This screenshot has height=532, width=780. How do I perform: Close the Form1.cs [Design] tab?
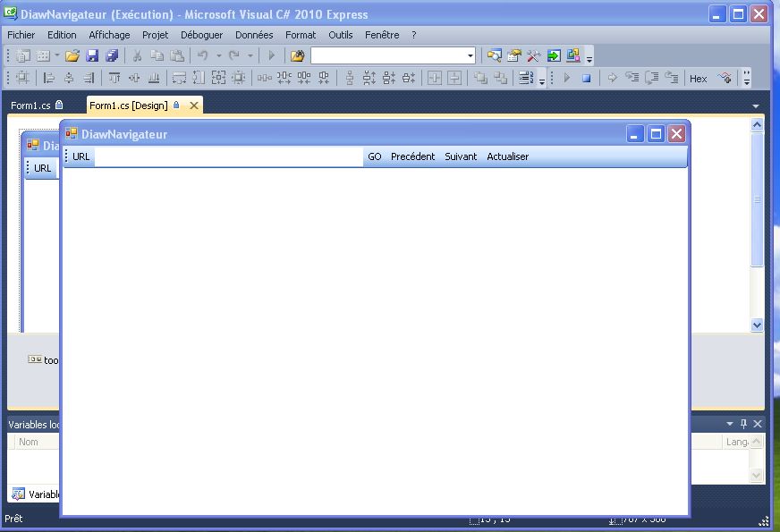[194, 106]
